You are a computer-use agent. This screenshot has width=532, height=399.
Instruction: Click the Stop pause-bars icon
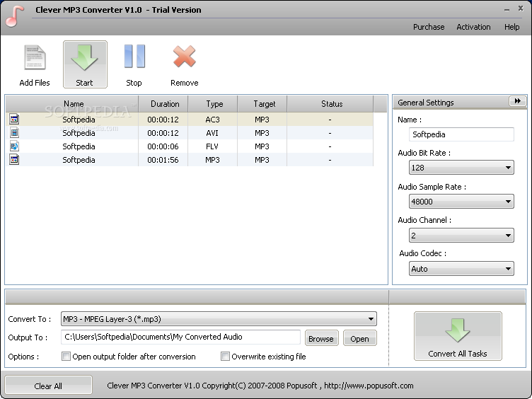point(134,57)
